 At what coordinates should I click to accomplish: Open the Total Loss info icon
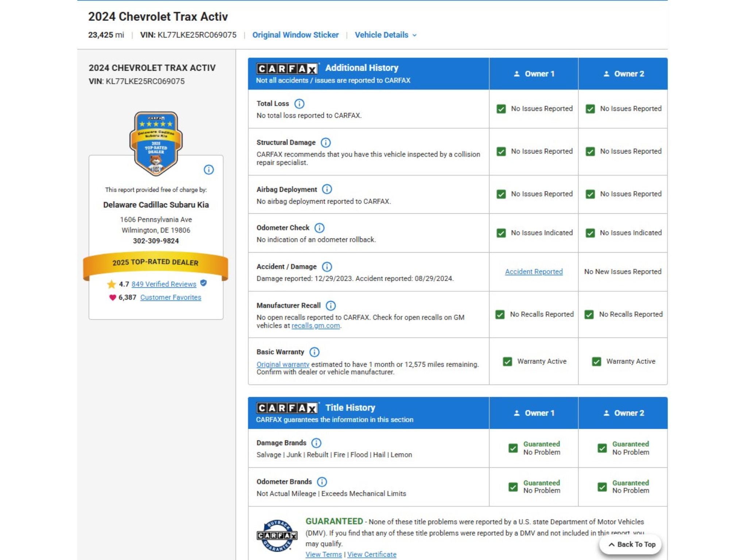[x=299, y=104]
